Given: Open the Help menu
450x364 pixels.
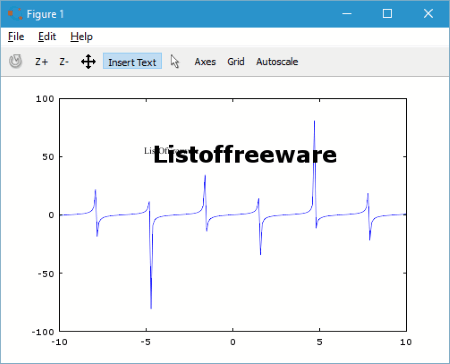Looking at the screenshot, I should (81, 36).
